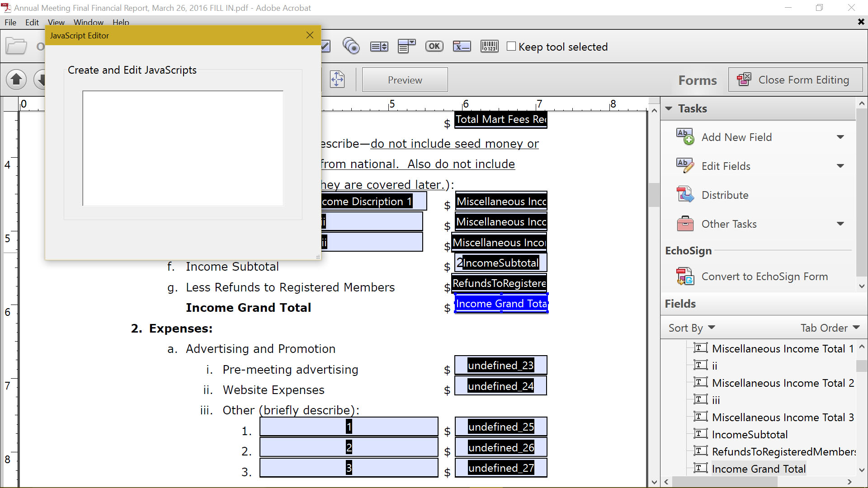Screen dimensions: 868x488
Task: Open the Help menu
Action: 121,22
